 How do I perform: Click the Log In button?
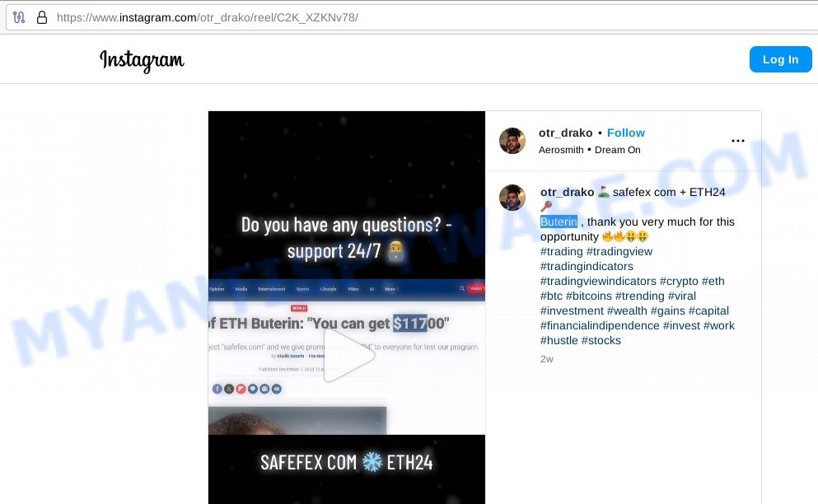pos(780,59)
